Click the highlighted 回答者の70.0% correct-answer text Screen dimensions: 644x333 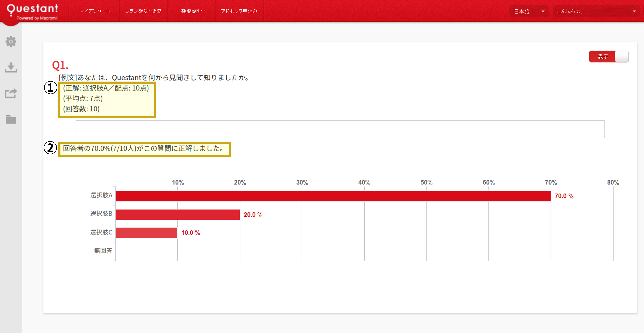[x=144, y=149]
